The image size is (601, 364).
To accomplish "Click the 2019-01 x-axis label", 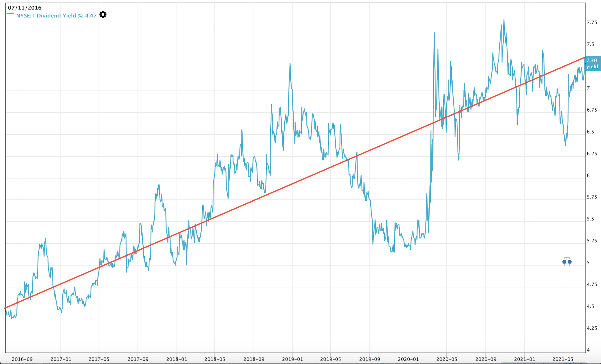I will click(x=293, y=359).
